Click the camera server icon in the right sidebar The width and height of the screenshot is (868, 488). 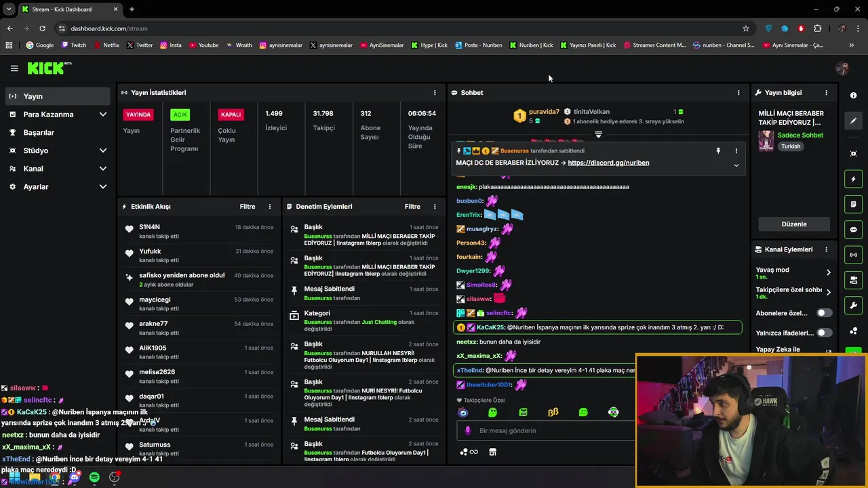coord(853,280)
